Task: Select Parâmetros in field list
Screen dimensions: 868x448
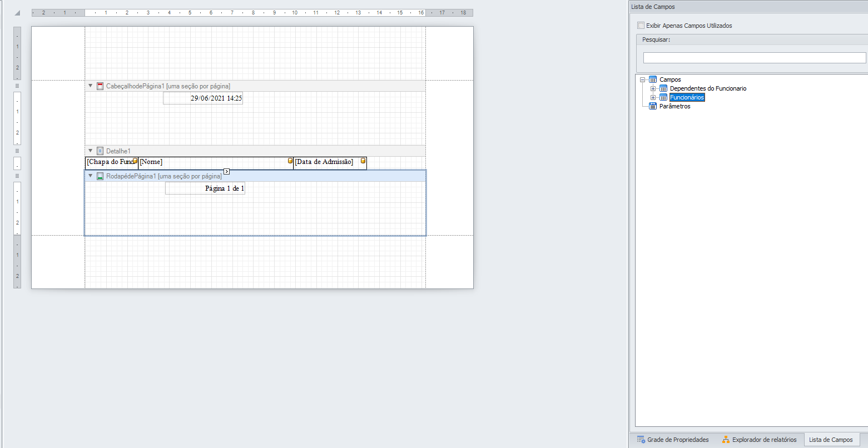Action: (674, 106)
